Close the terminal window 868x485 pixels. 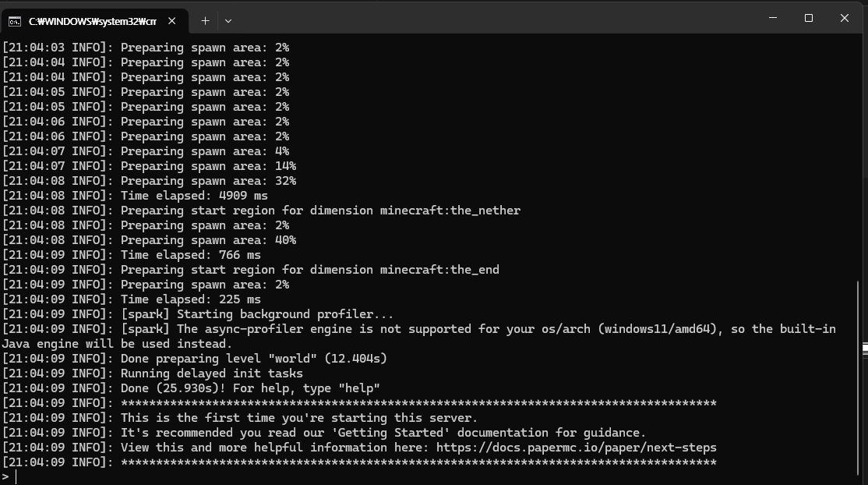(x=844, y=18)
